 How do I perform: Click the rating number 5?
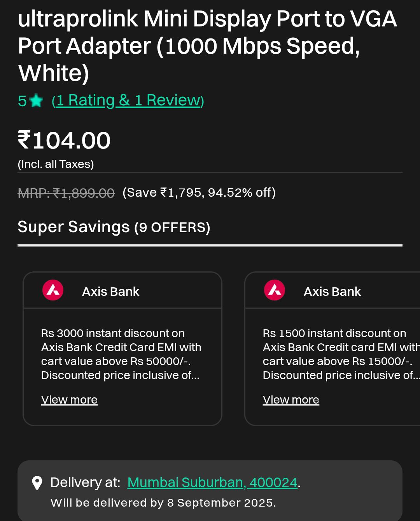22,101
